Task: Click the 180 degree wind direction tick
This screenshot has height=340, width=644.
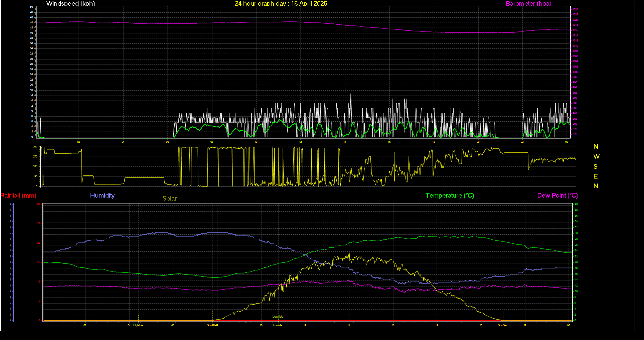Action: (35, 166)
